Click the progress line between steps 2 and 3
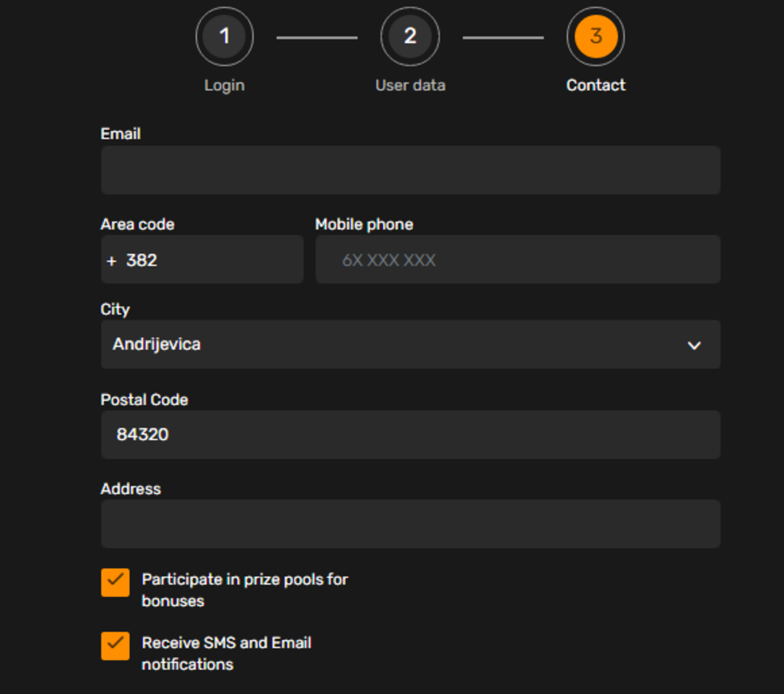This screenshot has height=694, width=784. (x=503, y=38)
